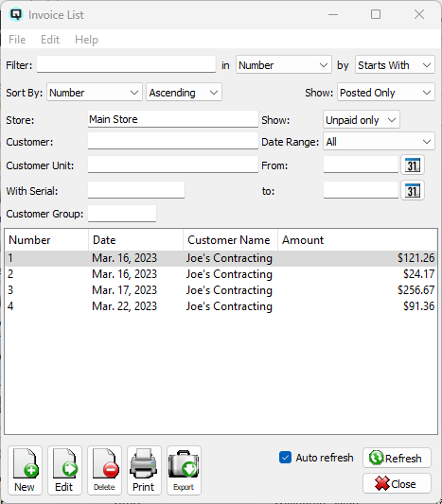
Task: Select invoice 3 dated Mar. 17, 2023
Action: [221, 290]
